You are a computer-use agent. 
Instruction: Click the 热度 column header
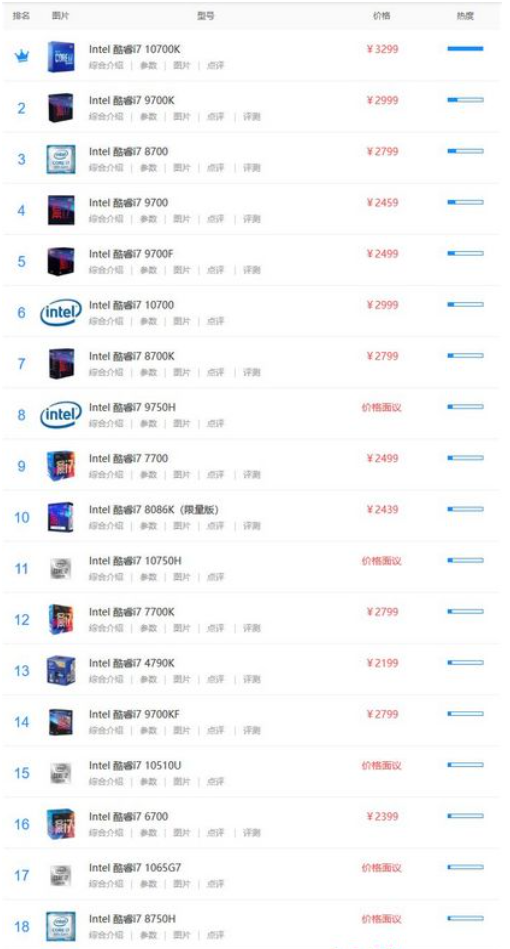pos(465,16)
